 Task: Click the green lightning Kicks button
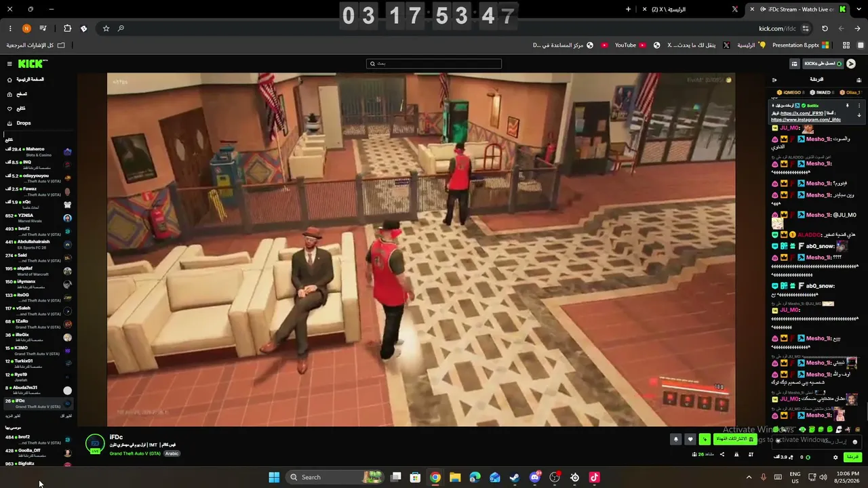(705, 439)
